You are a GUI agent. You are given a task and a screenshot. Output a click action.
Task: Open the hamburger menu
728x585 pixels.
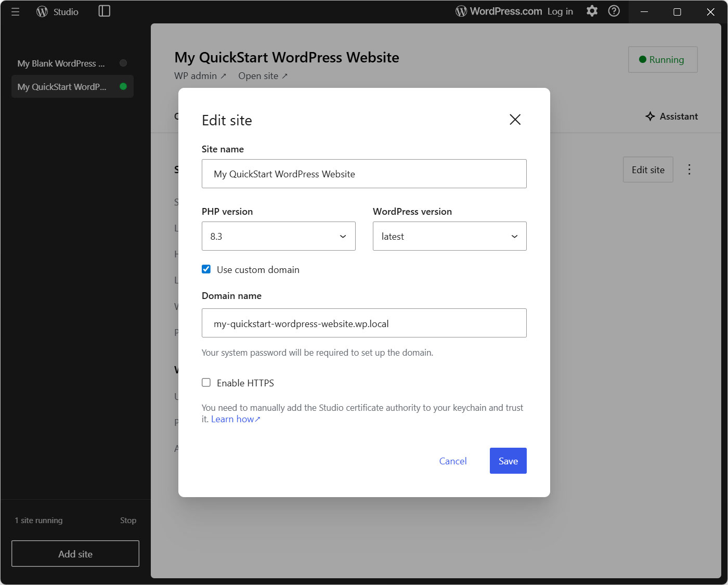coord(15,11)
